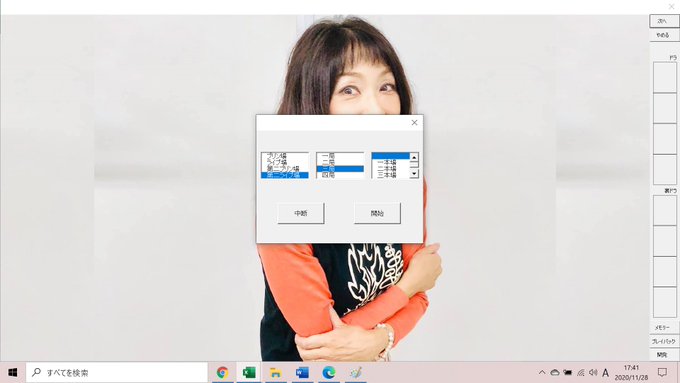Open Microsoft Word from the taskbar
Screen dimensions: 680x383
pos(302,373)
